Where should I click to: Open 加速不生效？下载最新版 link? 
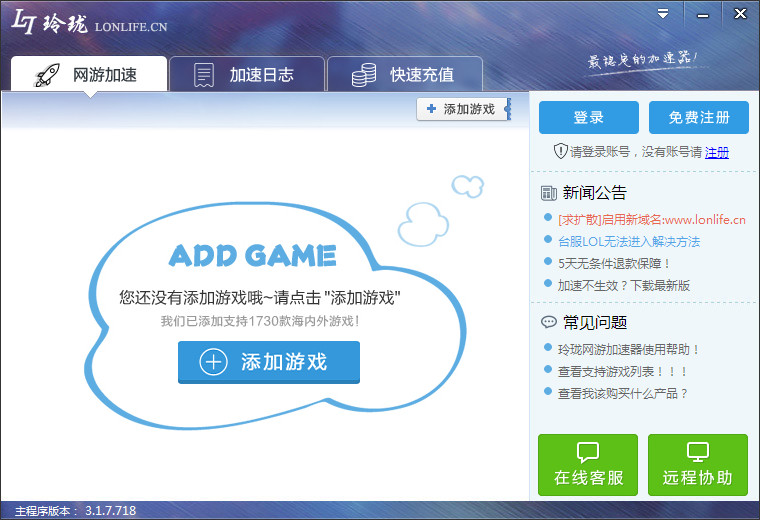click(x=624, y=285)
